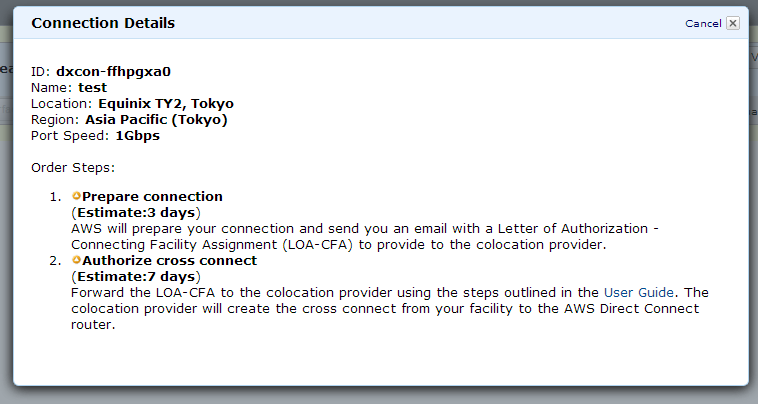This screenshot has width=758, height=404.
Task: Click step number 2 in order list
Action: click(55, 261)
